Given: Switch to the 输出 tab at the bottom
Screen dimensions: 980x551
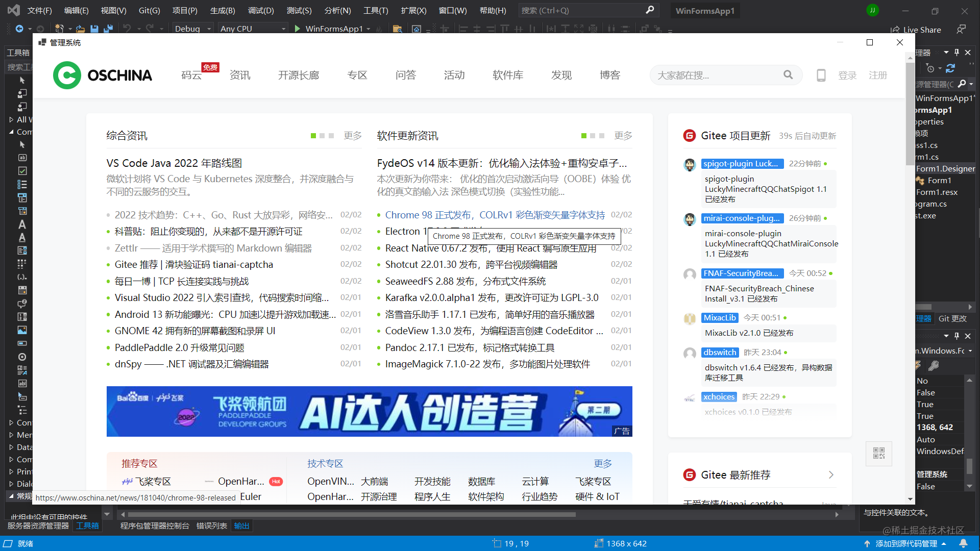Looking at the screenshot, I should tap(241, 525).
